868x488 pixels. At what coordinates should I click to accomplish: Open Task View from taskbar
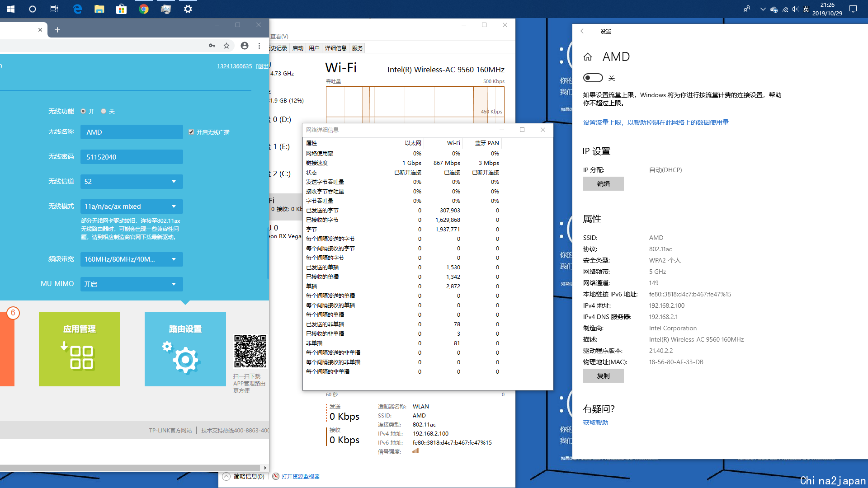click(54, 9)
